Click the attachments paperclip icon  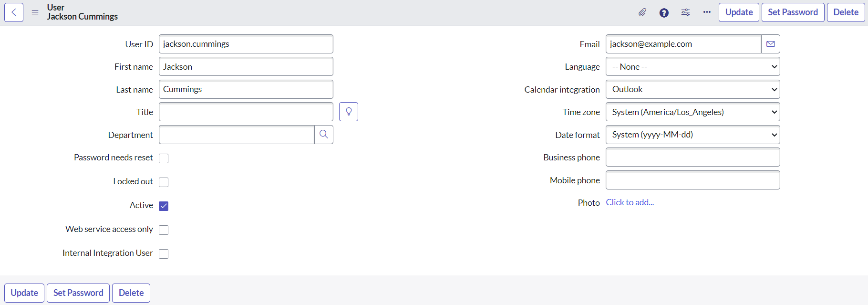click(x=642, y=12)
